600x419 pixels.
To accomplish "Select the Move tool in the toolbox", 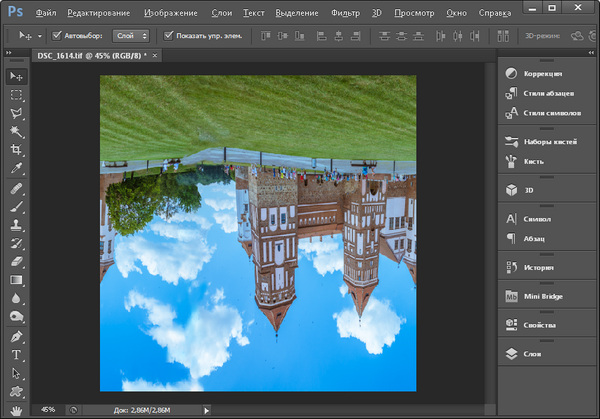I will pyautogui.click(x=16, y=77).
